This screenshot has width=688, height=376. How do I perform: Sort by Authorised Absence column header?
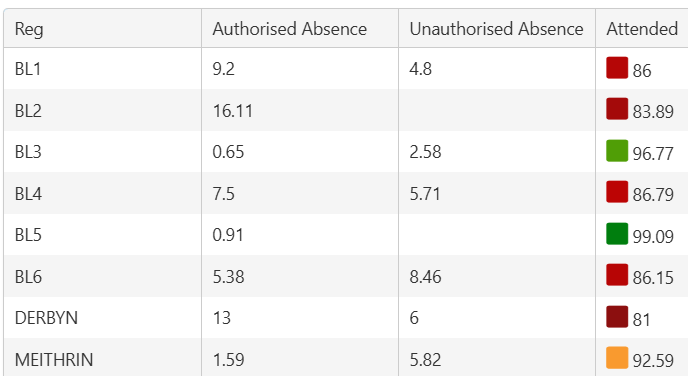pyautogui.click(x=290, y=29)
